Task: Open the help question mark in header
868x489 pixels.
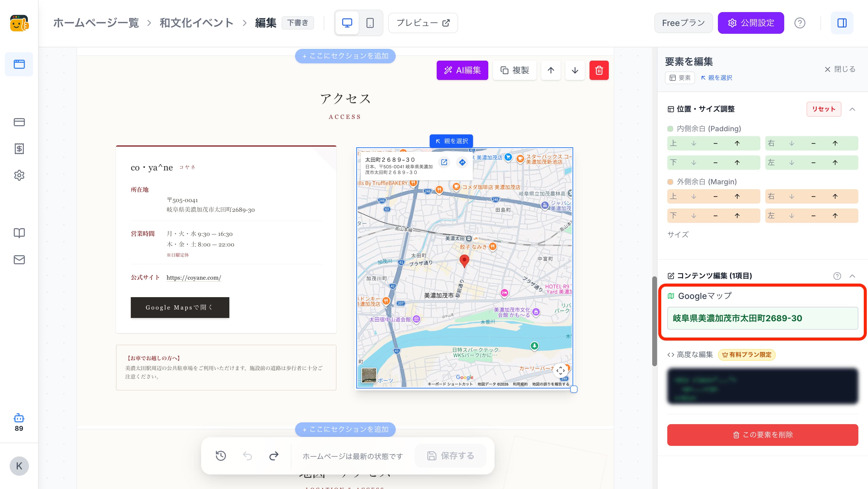Action: (800, 23)
